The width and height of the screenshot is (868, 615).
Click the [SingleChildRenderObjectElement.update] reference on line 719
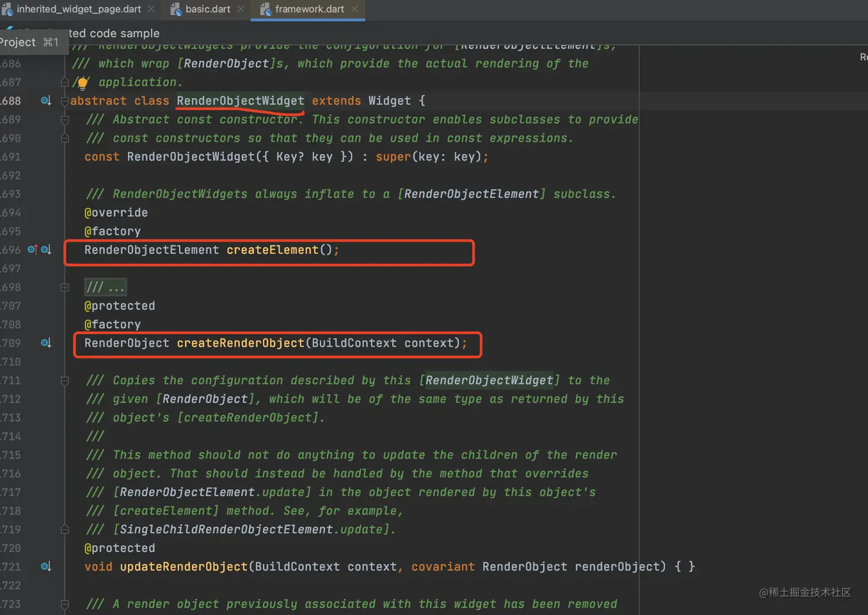click(x=251, y=530)
